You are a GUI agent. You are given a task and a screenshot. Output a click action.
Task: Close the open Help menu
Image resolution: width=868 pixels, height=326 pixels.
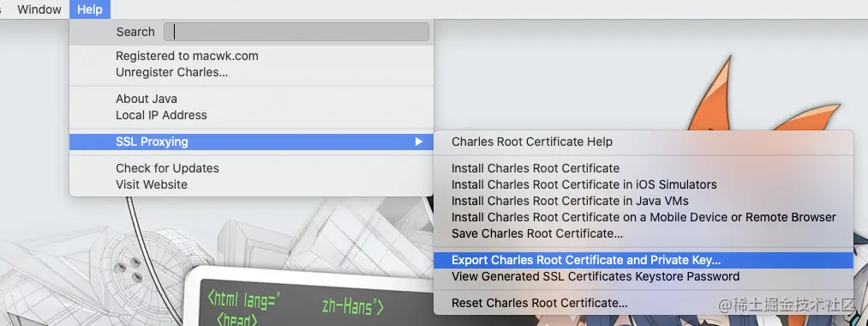(x=90, y=9)
